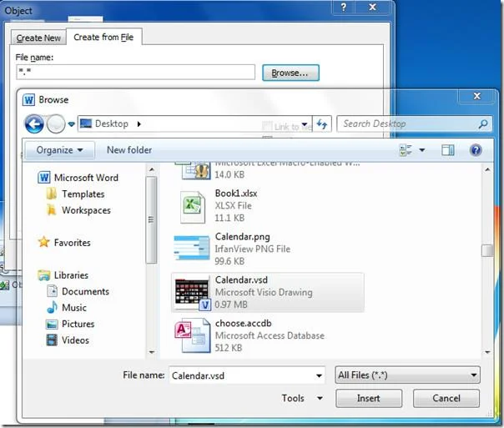This screenshot has width=504, height=428.
Task: Click navigation pane scroll down arrow
Action: point(152,352)
